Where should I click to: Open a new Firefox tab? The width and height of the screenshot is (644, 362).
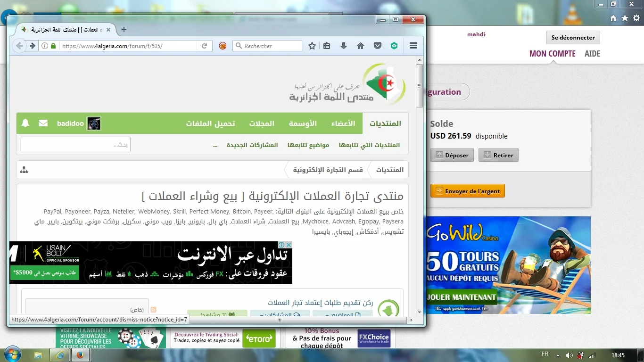coord(124,30)
